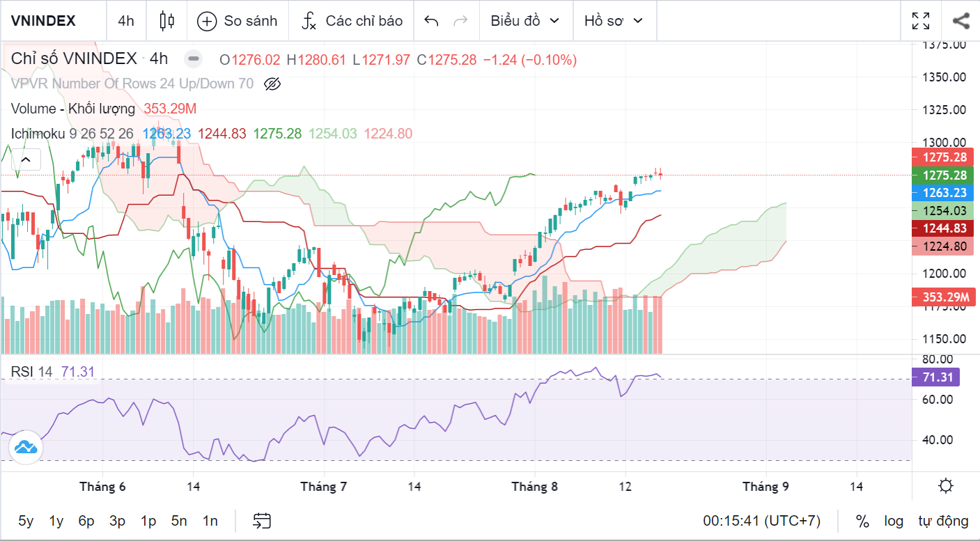Open the go-to-date calendar icon
This screenshot has height=541, width=980.
pos(262,520)
